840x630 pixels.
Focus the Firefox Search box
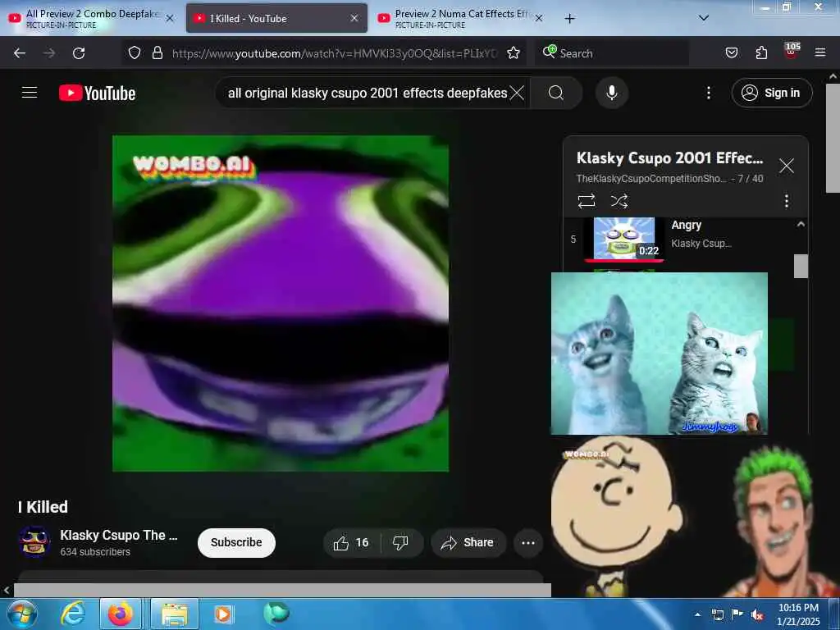click(612, 53)
